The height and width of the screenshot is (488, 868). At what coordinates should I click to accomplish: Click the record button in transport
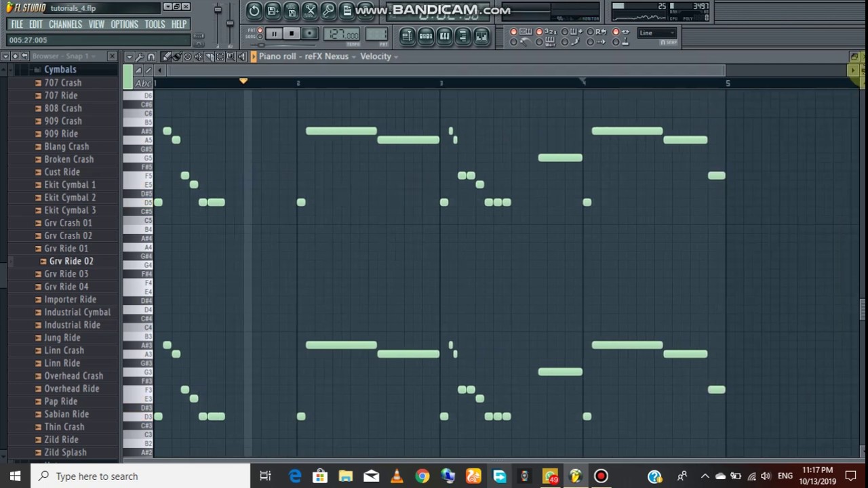coord(309,33)
